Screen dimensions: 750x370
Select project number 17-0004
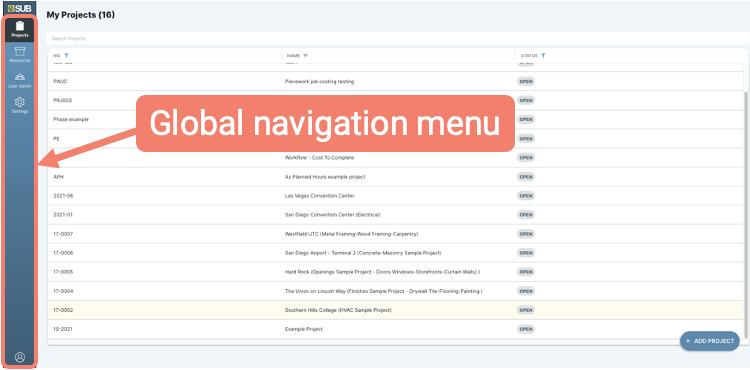coord(63,291)
